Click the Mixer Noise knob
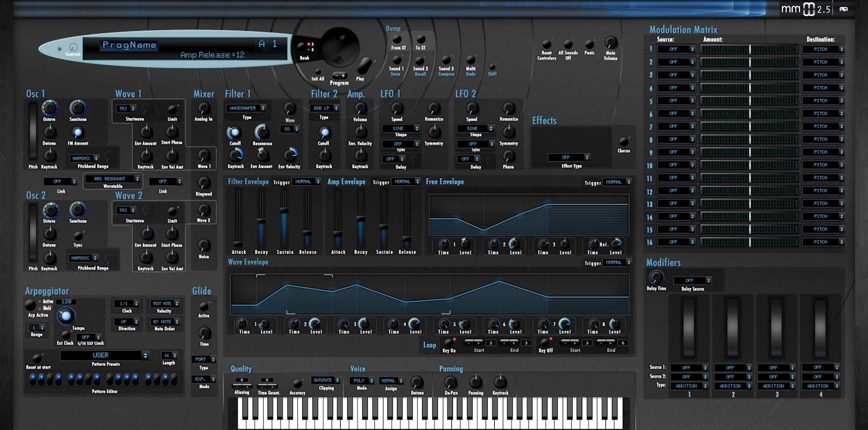The image size is (868, 430). [203, 245]
